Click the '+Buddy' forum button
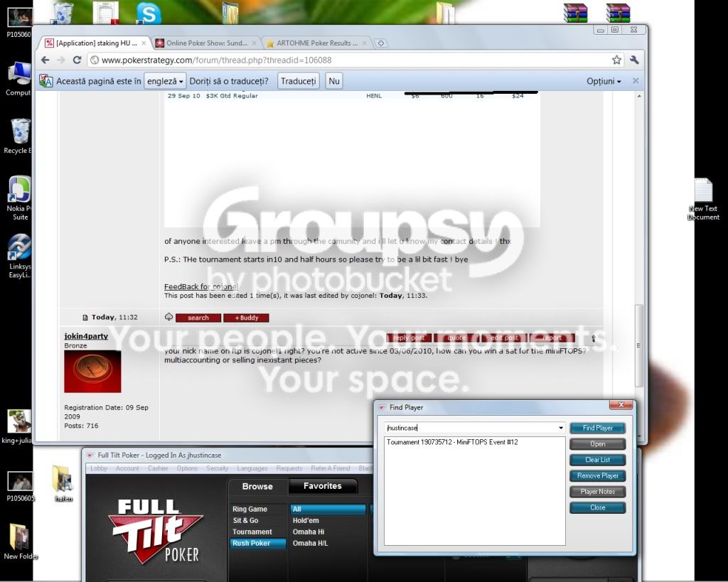 [x=246, y=318]
